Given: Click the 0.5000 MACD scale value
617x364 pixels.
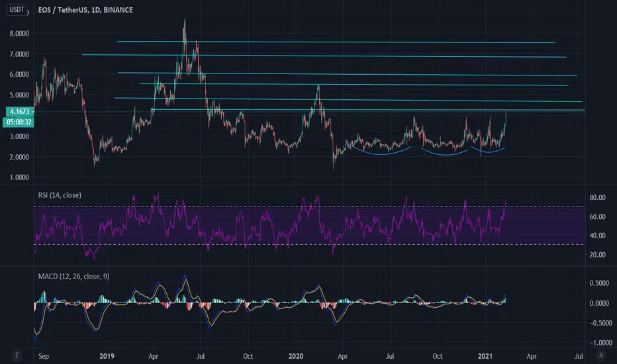Looking at the screenshot, I should coord(599,283).
